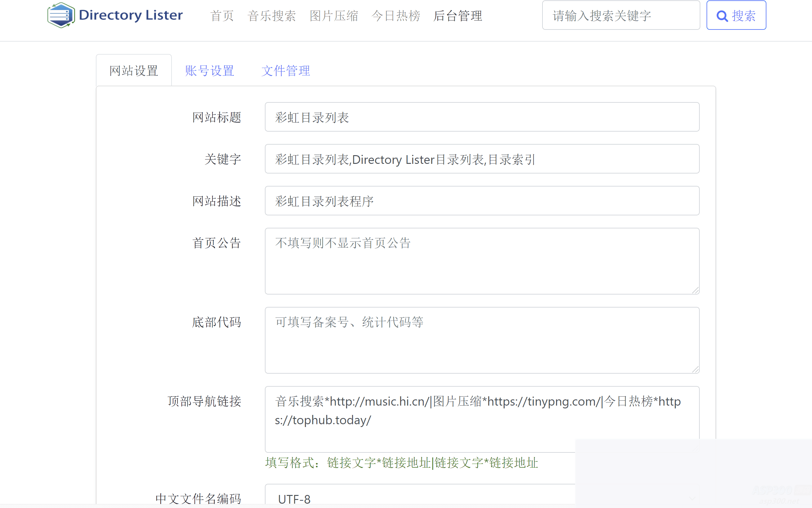
Task: Click into the 关键字 input field
Action: click(482, 159)
